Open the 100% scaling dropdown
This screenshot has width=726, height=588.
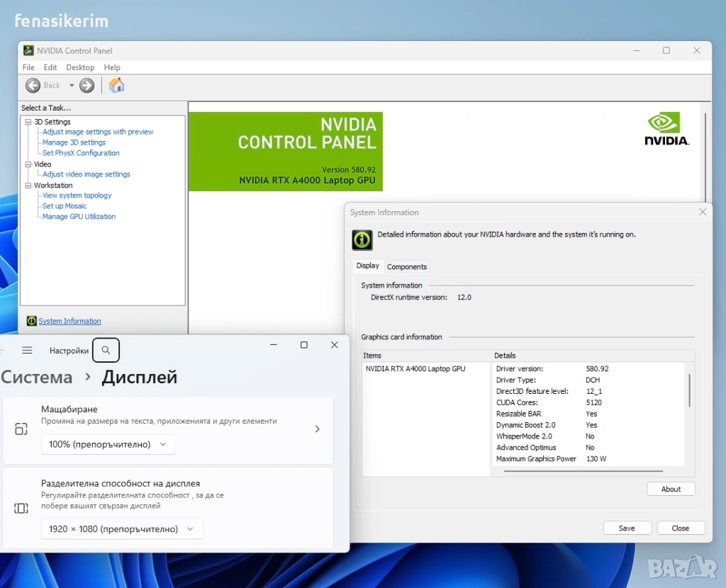108,444
